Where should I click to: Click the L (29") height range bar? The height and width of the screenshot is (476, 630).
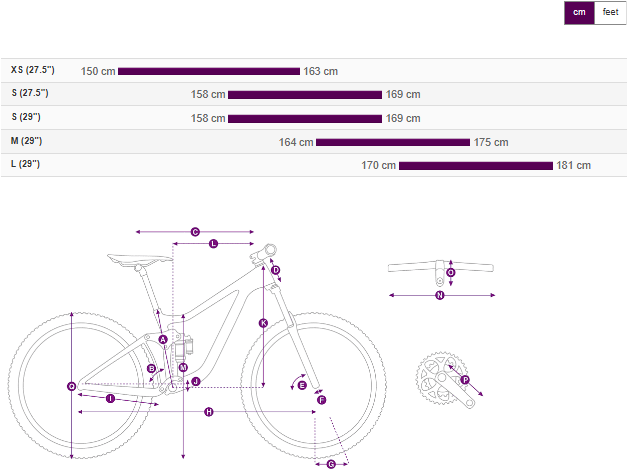[x=476, y=165]
